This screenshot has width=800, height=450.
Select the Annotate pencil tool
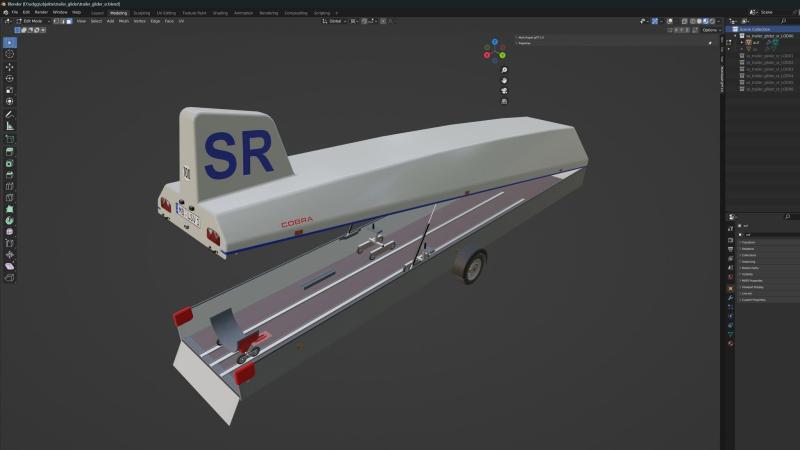(10, 115)
